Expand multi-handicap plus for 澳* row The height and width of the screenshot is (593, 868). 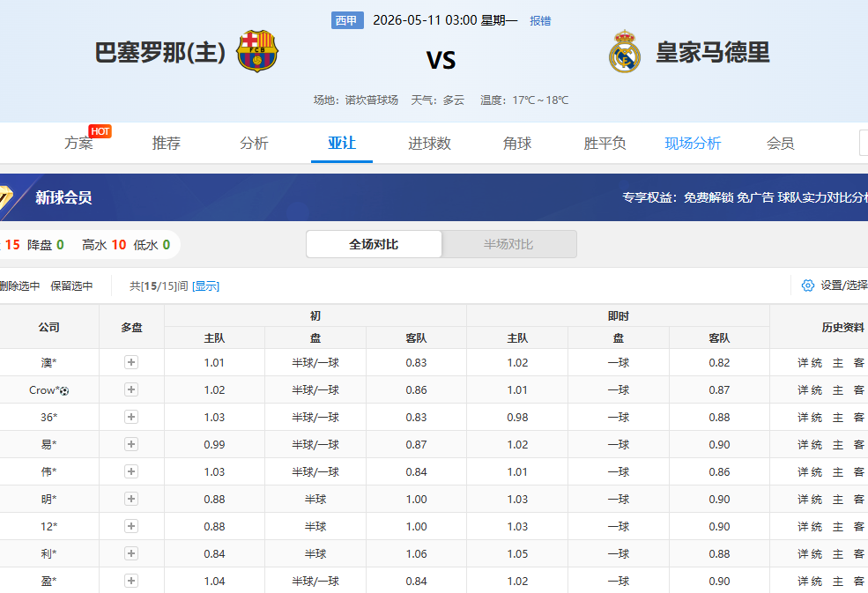tap(131, 363)
